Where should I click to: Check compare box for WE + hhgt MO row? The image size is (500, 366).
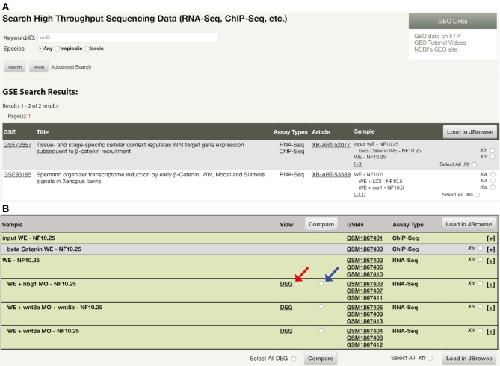tap(321, 284)
